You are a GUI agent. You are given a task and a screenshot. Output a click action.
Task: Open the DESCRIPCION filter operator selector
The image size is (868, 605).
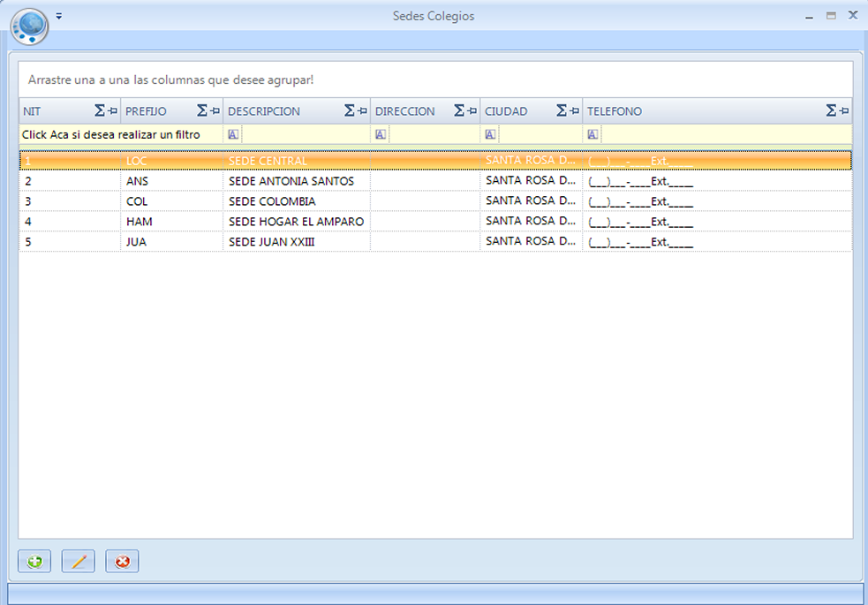(233, 135)
